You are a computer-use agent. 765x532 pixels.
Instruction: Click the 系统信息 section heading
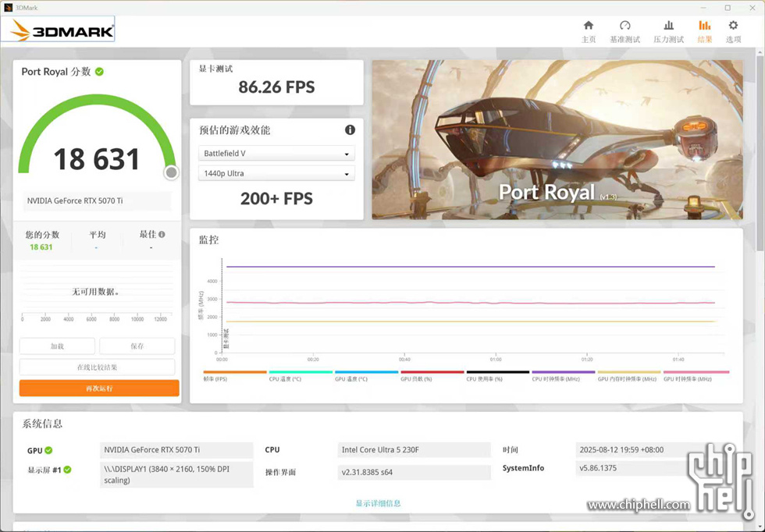42,424
